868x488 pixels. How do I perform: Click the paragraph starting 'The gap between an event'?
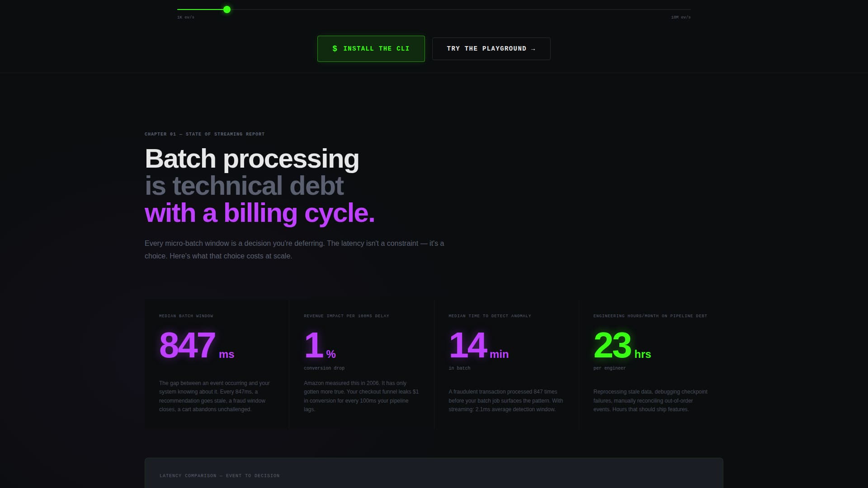(214, 396)
